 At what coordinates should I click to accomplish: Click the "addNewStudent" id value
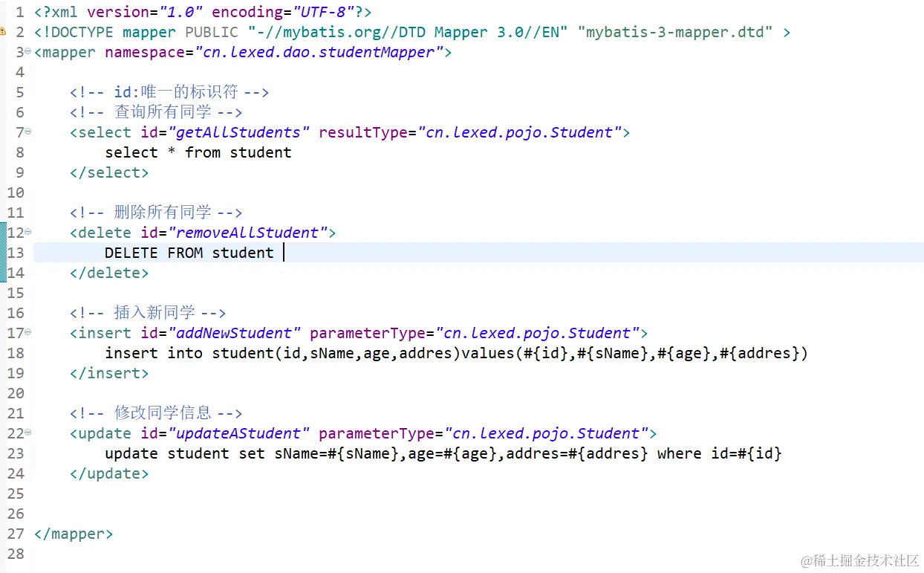coord(235,333)
